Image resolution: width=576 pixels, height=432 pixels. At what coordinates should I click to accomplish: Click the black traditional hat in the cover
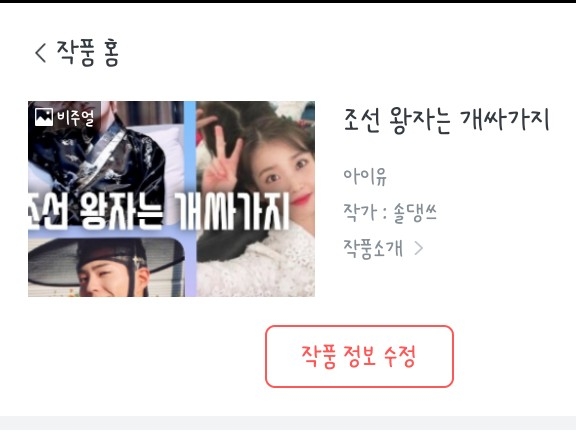(107, 257)
